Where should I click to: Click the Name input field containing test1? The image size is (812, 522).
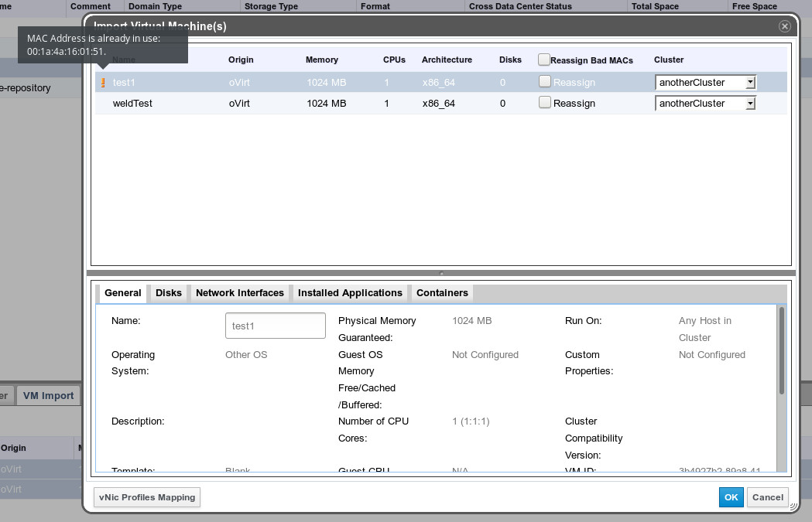point(275,326)
